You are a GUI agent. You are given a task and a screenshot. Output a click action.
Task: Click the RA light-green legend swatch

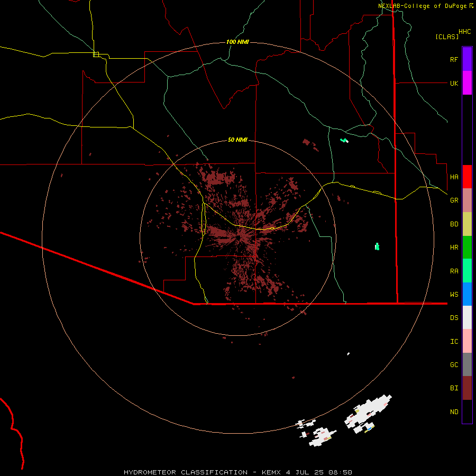coord(467,271)
